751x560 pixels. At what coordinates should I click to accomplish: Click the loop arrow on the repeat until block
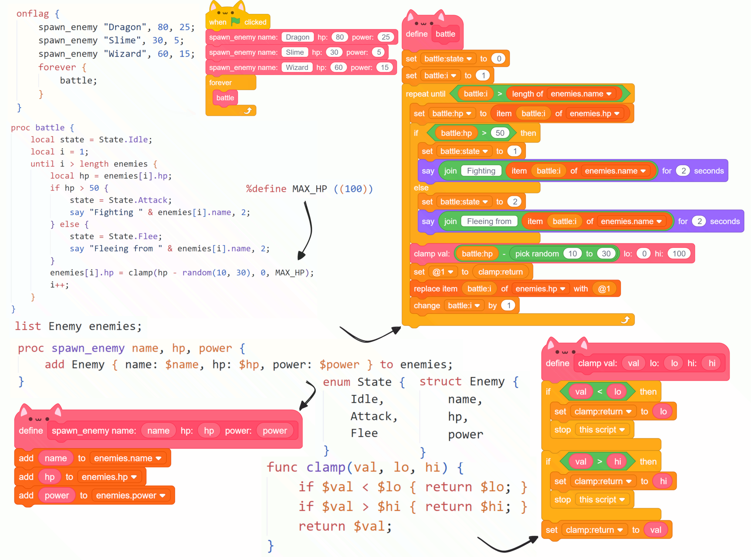tap(626, 319)
